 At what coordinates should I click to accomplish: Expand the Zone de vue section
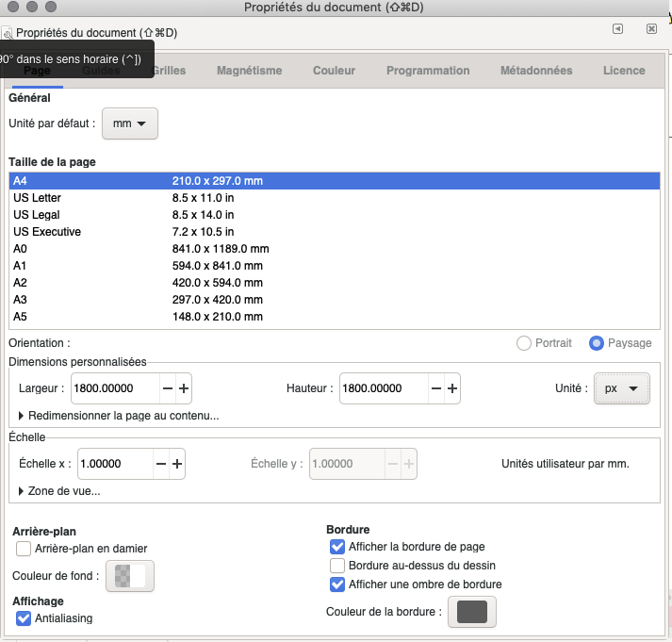59,491
